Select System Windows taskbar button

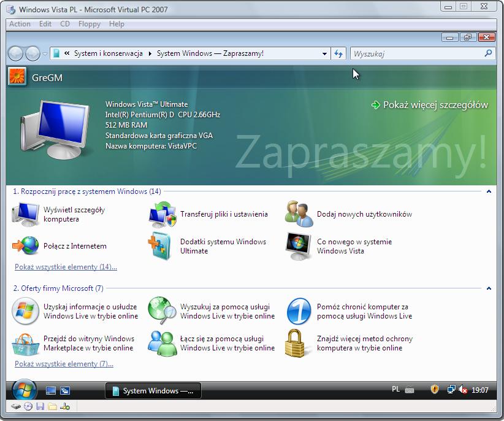(x=153, y=391)
